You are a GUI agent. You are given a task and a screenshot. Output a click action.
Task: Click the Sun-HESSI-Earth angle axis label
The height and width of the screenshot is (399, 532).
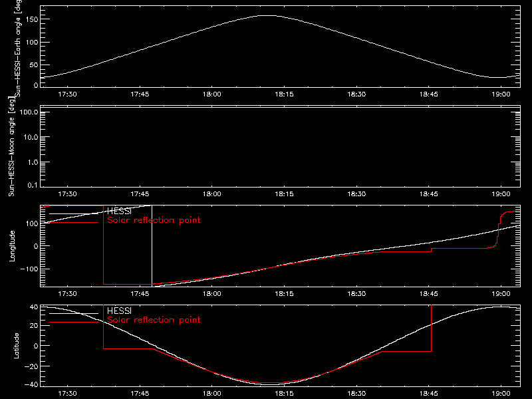tap(18, 49)
